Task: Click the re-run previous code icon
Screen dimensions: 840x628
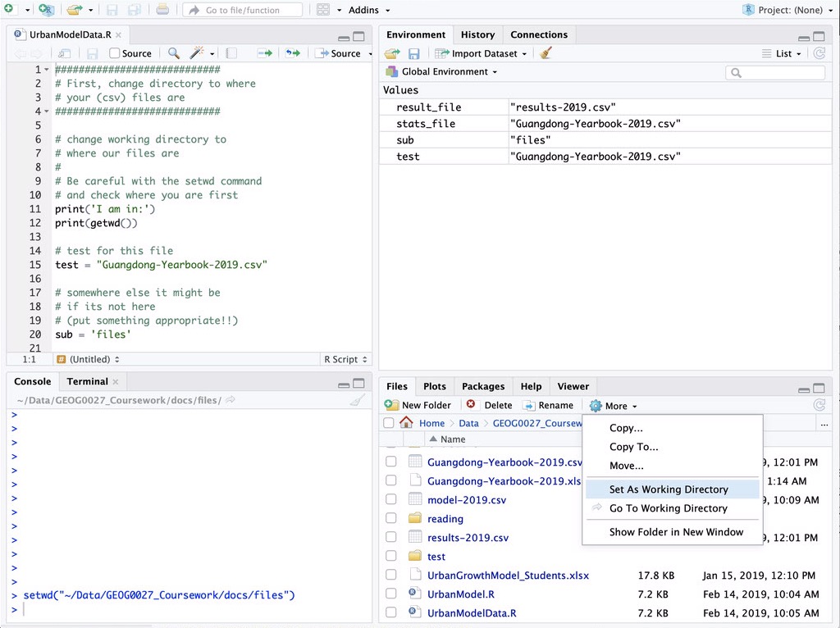Action: 293,53
